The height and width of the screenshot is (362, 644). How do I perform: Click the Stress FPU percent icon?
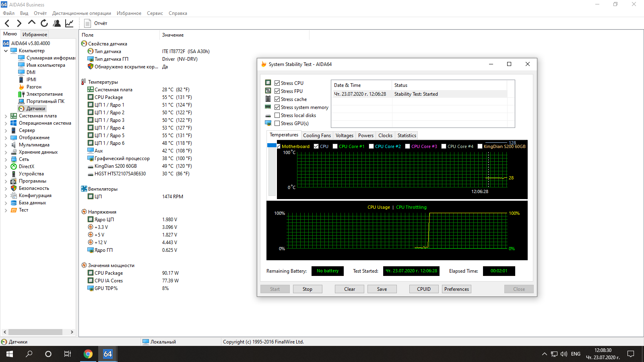[268, 90]
